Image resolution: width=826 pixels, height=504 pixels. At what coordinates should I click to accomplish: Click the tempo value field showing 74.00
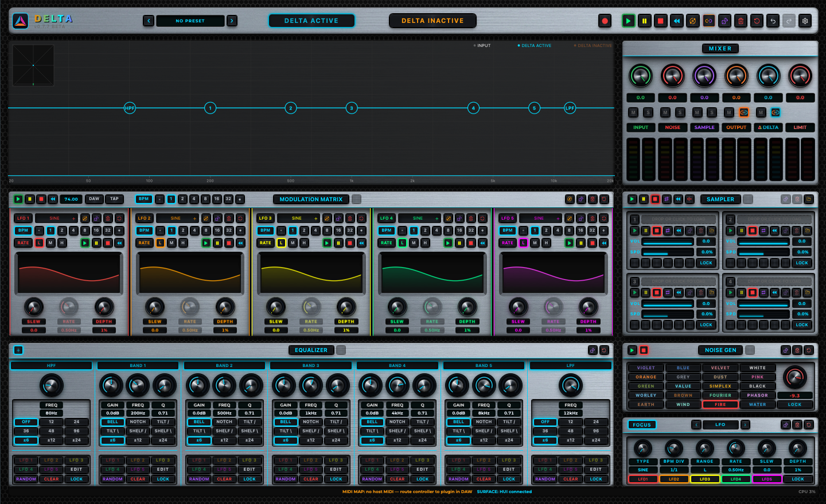[71, 199]
